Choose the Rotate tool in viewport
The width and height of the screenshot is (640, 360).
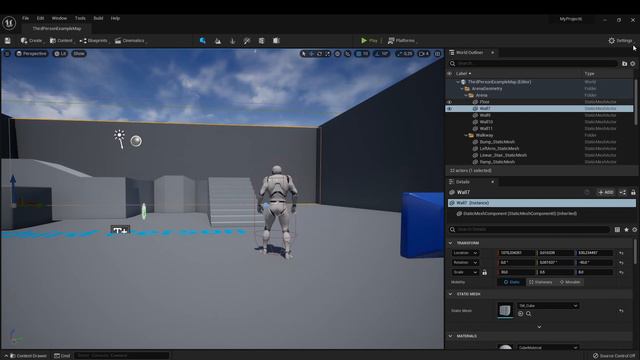tap(319, 53)
